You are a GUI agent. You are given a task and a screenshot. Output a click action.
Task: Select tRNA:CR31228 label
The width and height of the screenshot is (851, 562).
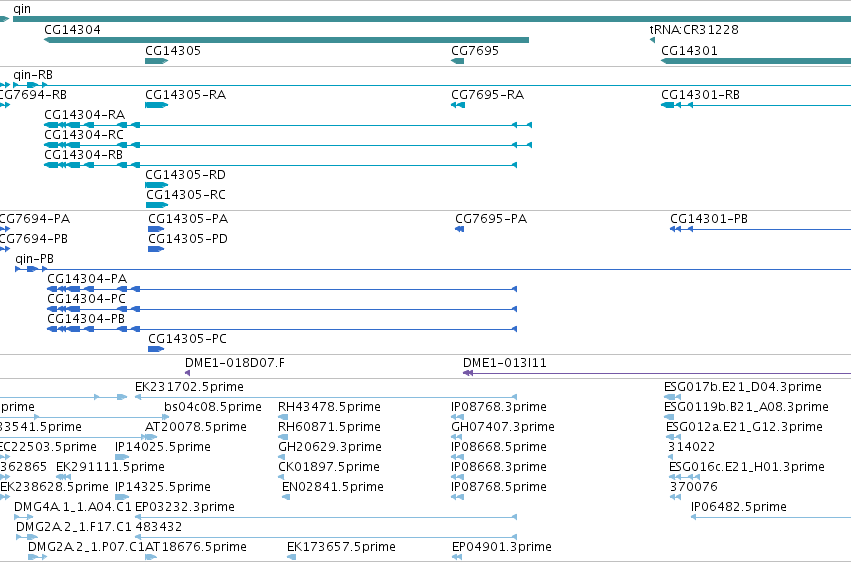point(694,29)
